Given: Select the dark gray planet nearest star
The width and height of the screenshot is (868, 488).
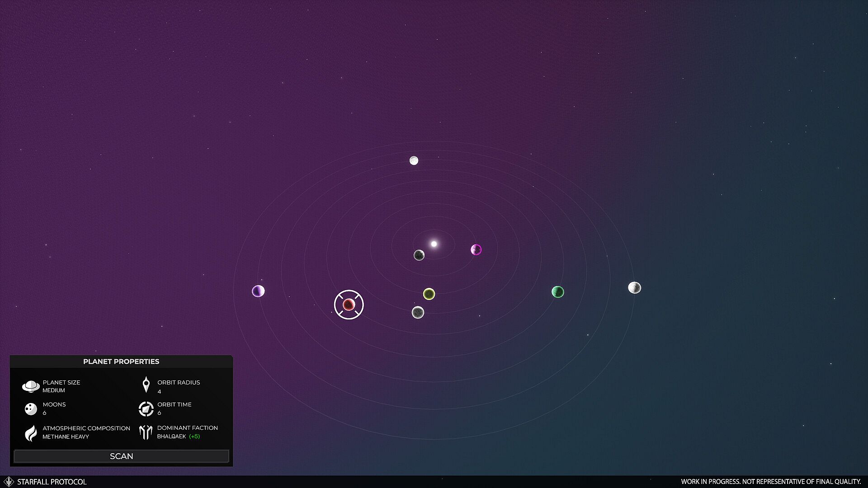Looking at the screenshot, I should coord(419,255).
